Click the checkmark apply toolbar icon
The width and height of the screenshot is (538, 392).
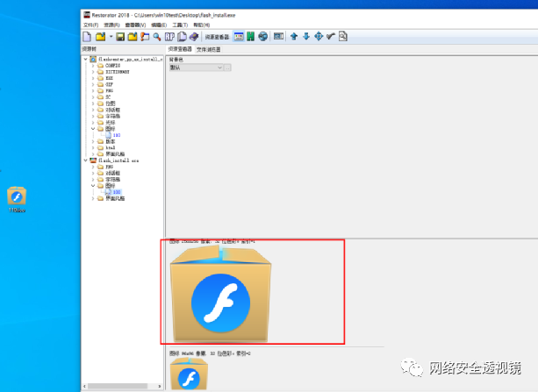tap(330, 36)
